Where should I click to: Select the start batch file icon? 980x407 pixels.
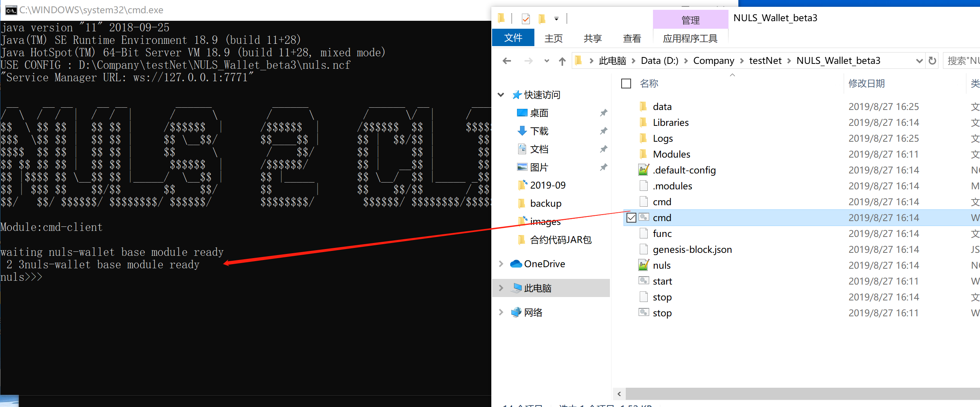click(643, 281)
